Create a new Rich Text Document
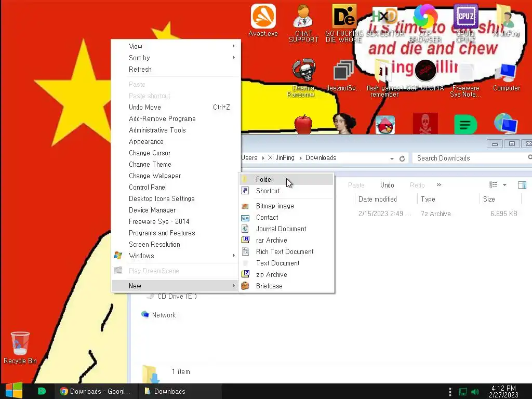This screenshot has width=532, height=399. coord(286,252)
